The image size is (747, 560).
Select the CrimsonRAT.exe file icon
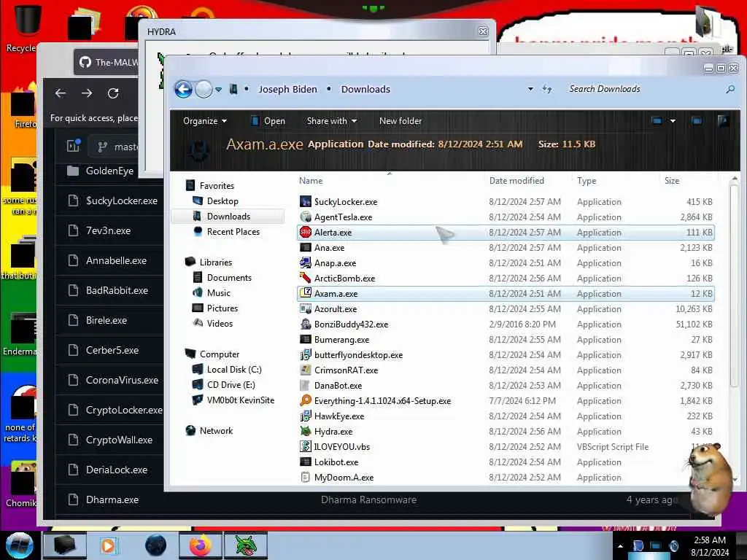(306, 370)
